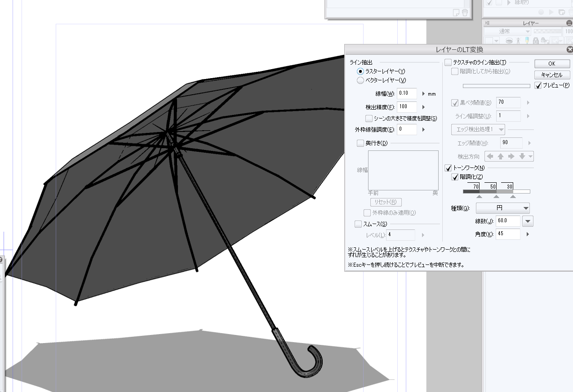
Task: Open the 線数 dropdown arrow
Action: click(x=528, y=221)
